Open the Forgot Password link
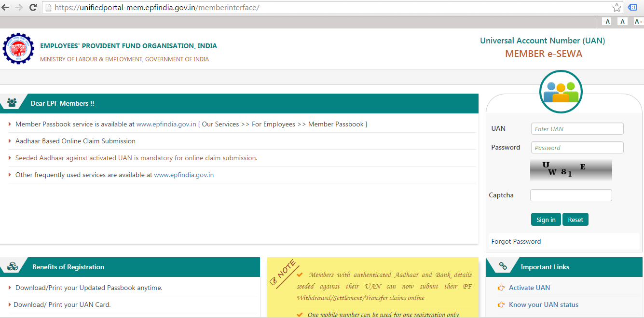The height and width of the screenshot is (318, 644). click(516, 241)
